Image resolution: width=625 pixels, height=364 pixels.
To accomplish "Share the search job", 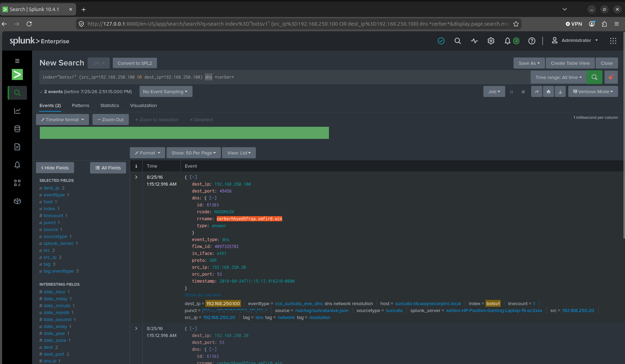I will click(x=536, y=92).
